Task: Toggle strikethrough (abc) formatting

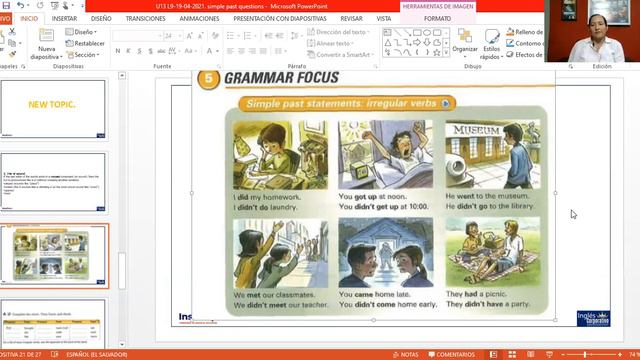Action: 161,51
